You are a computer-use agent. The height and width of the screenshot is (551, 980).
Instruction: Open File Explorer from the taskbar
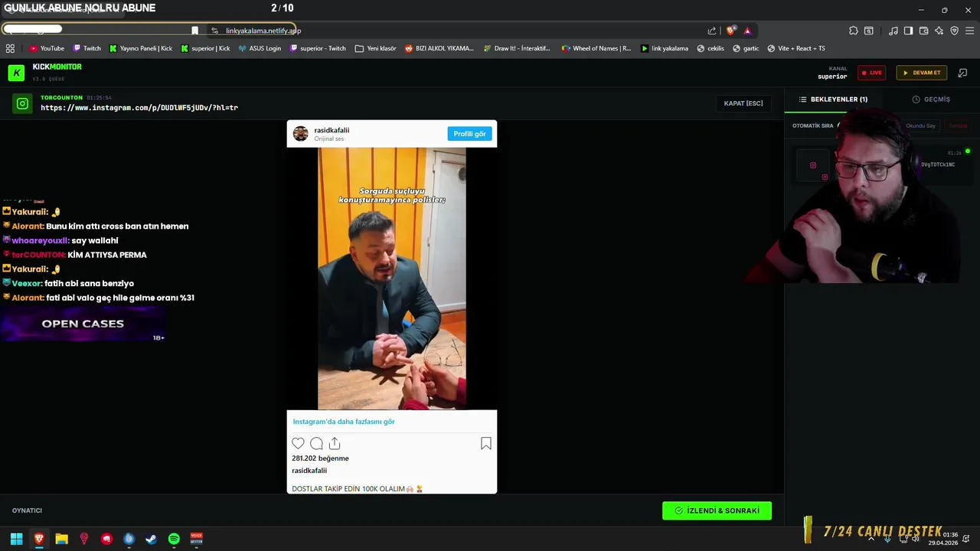click(61, 539)
